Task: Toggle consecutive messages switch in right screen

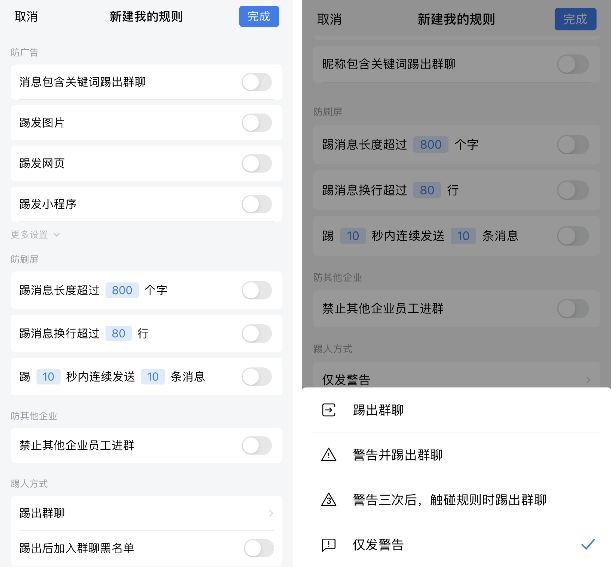Action: click(573, 236)
